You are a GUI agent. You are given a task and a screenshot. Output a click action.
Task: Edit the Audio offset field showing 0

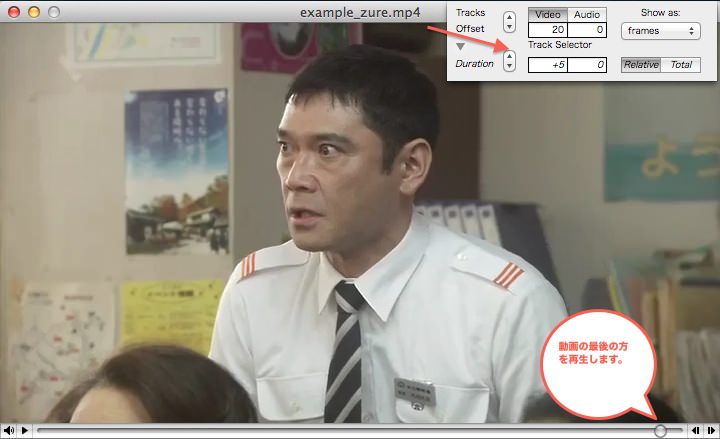(x=587, y=30)
